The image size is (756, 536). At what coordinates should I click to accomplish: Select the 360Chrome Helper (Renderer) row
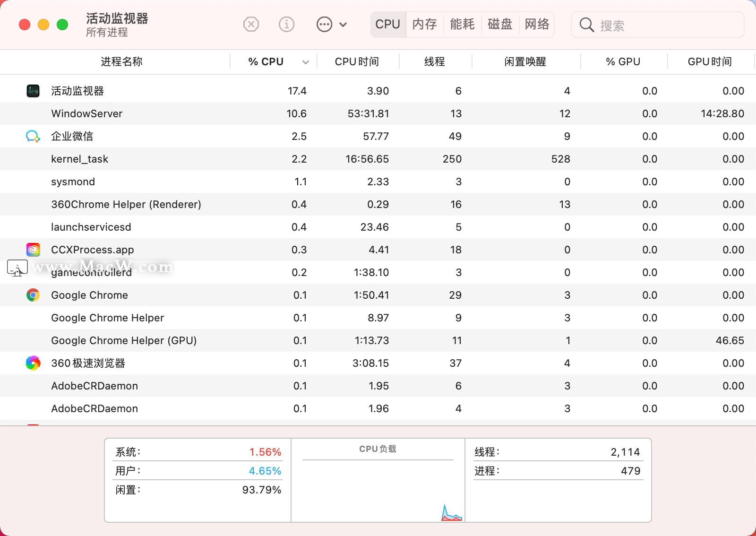point(378,204)
